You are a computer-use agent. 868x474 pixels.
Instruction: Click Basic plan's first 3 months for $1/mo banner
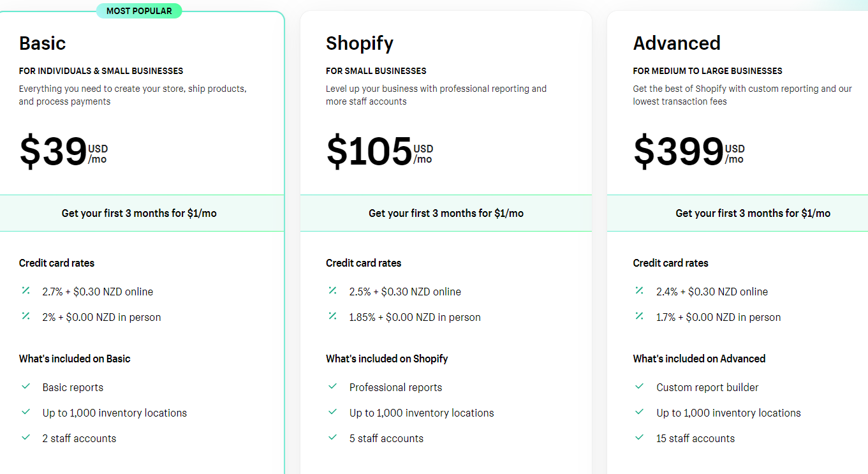139,213
